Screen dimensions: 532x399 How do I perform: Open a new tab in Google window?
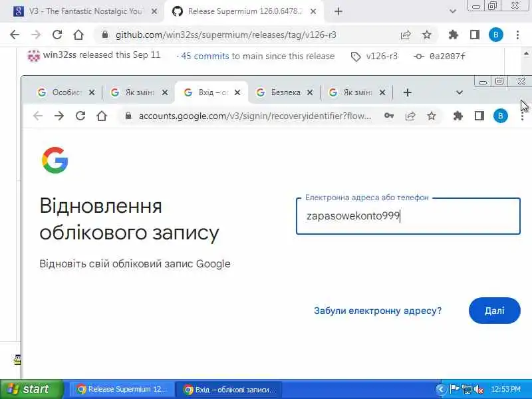click(408, 92)
